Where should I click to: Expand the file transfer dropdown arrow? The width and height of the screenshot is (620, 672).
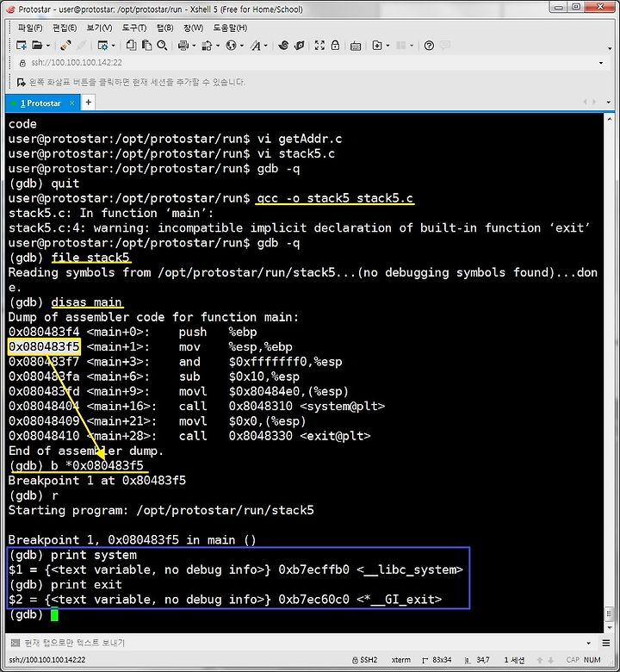(218, 46)
